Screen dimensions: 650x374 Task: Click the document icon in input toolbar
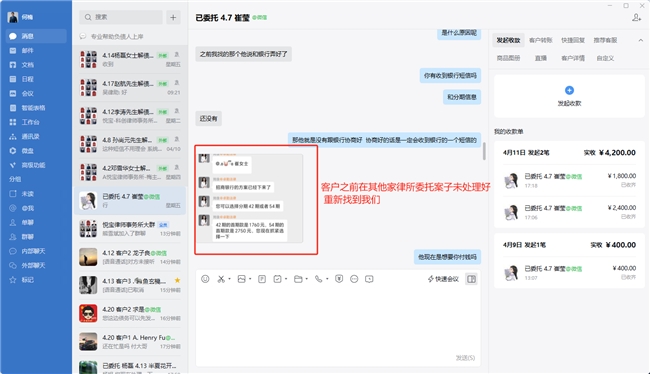(262, 279)
